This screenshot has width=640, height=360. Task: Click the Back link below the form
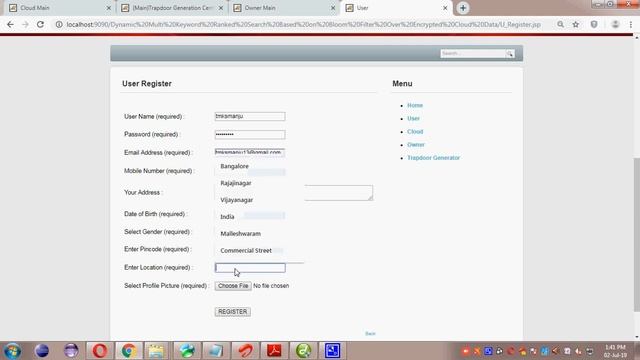click(x=370, y=333)
